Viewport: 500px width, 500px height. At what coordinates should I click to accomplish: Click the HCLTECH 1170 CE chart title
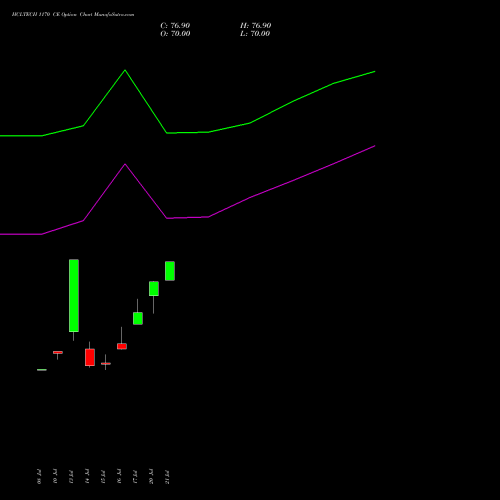click(x=73, y=15)
